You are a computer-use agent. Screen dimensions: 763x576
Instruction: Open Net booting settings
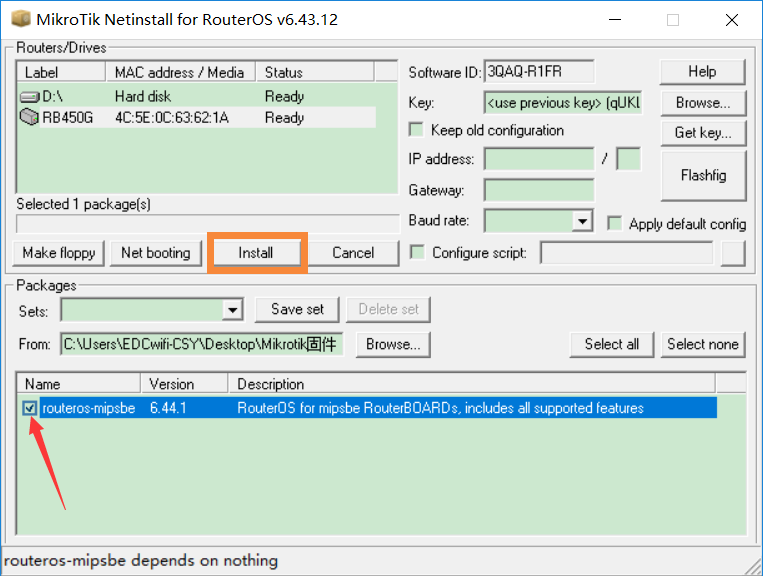click(156, 252)
